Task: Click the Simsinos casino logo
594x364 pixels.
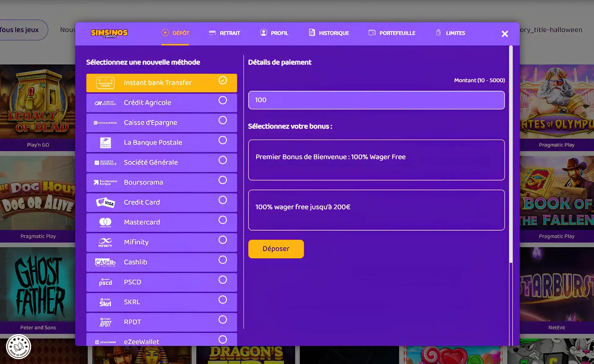Action: click(109, 33)
